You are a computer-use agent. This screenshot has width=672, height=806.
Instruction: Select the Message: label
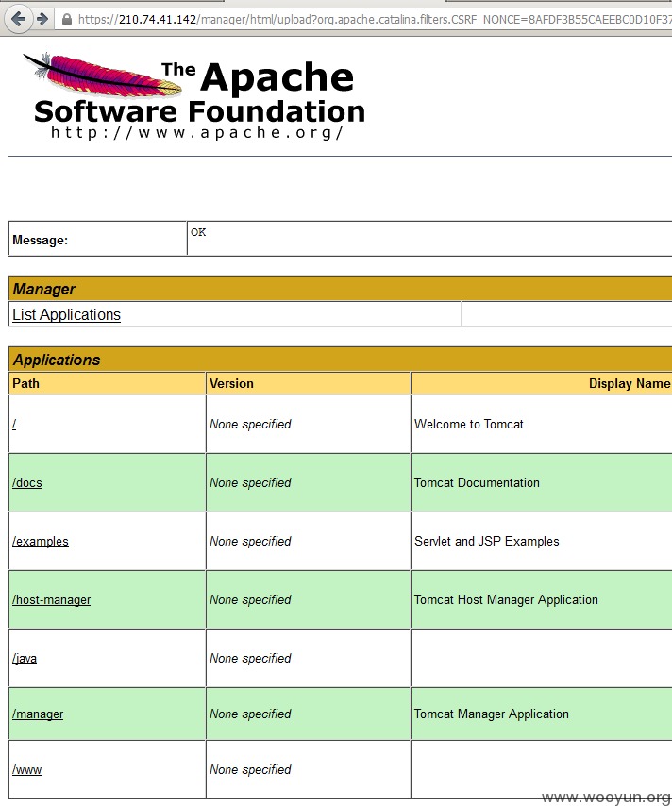[40, 240]
